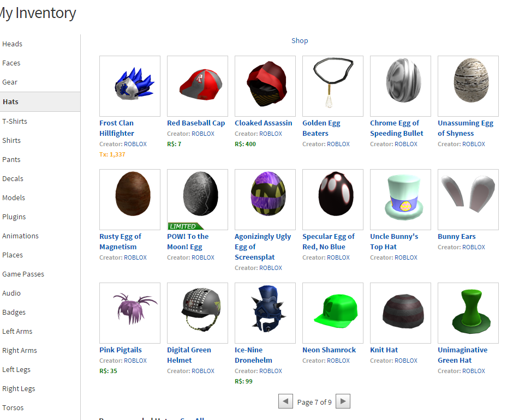The image size is (513, 420).
Task: Select the Ice-Nine Dronehelm picture
Action: pos(265,313)
